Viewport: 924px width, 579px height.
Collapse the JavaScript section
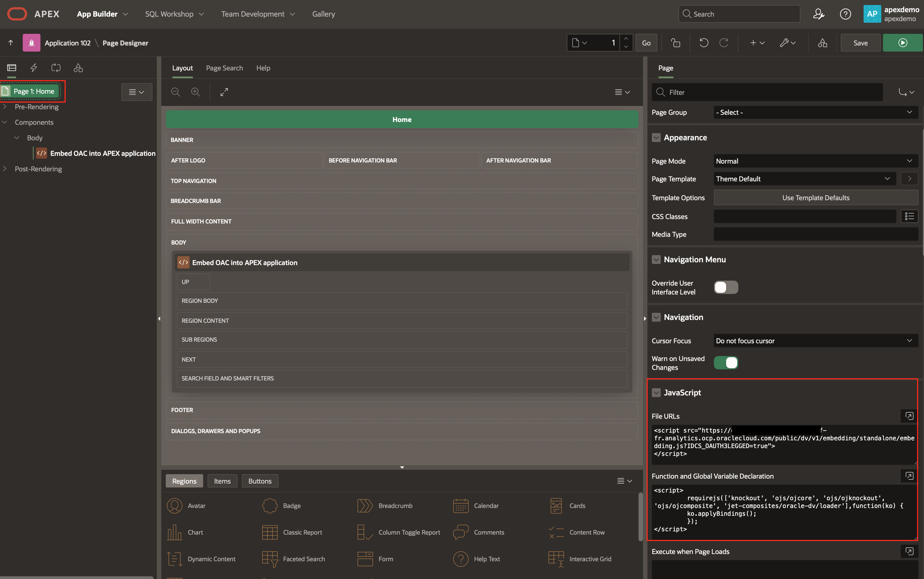[656, 392]
